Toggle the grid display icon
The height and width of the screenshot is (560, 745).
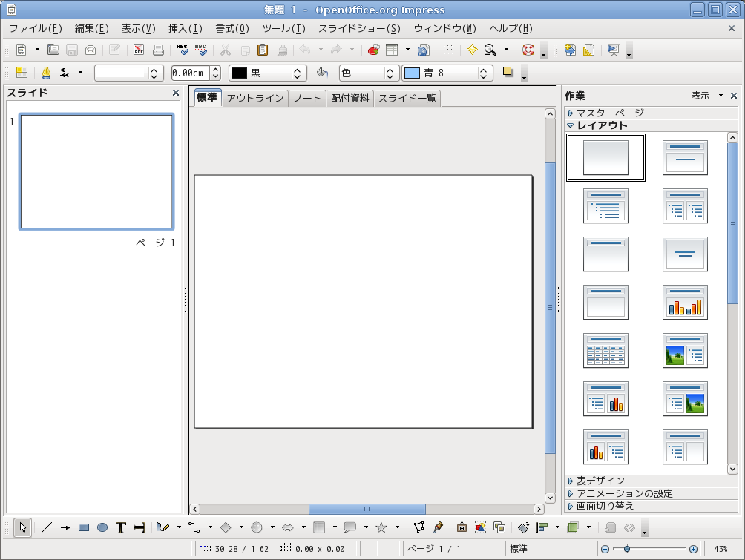coord(447,50)
